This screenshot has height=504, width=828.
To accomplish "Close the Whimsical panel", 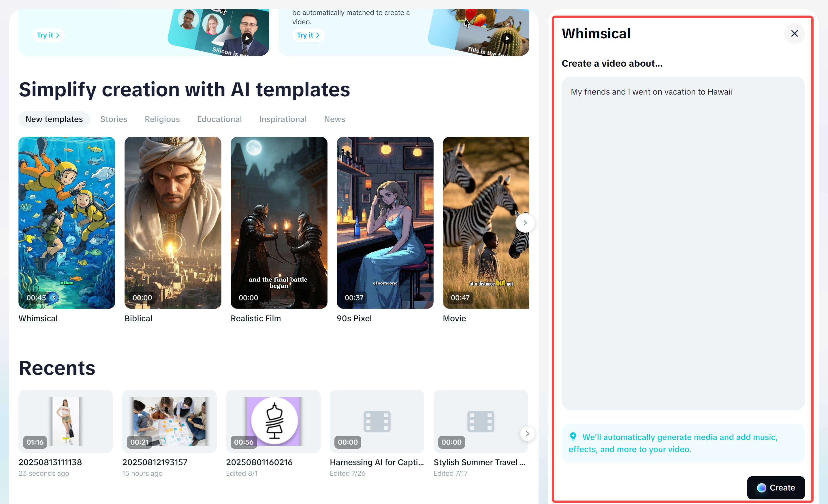I will [x=794, y=34].
